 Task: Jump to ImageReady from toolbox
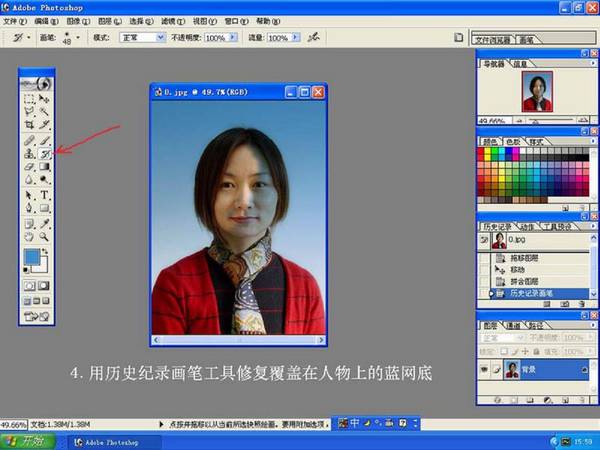(37, 316)
